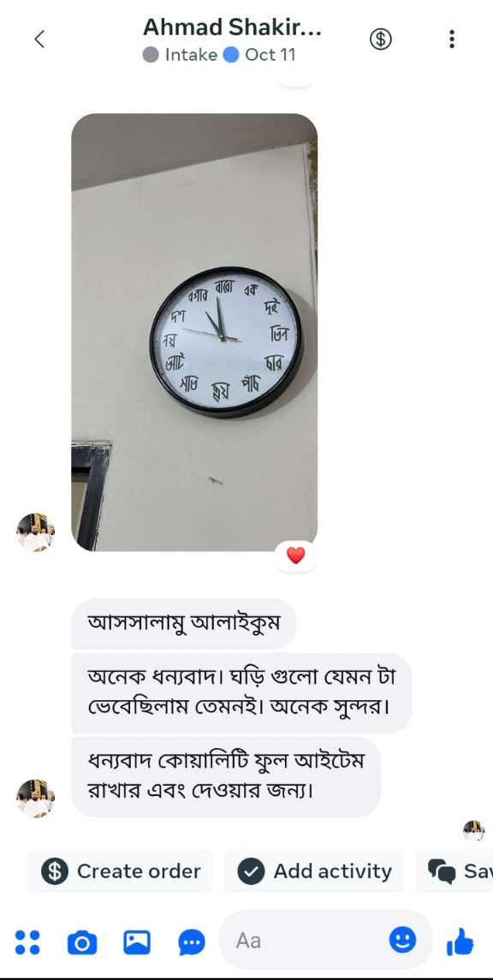Tap the sender avatar beside the photo
This screenshot has width=493, height=980.
click(x=35, y=532)
